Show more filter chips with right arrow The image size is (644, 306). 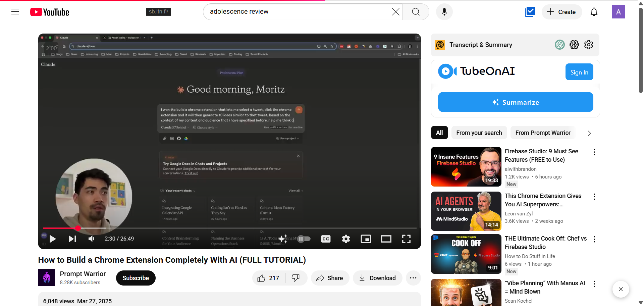point(589,133)
